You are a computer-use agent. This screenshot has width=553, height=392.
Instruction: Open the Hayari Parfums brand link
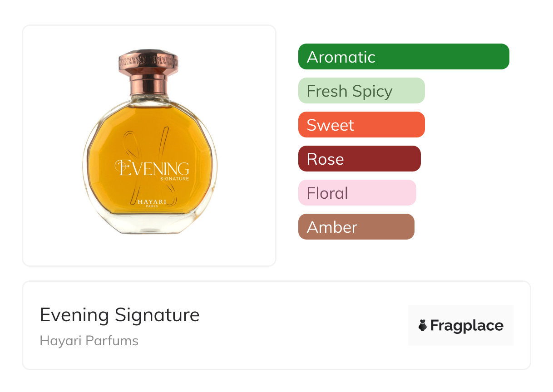coord(89,341)
